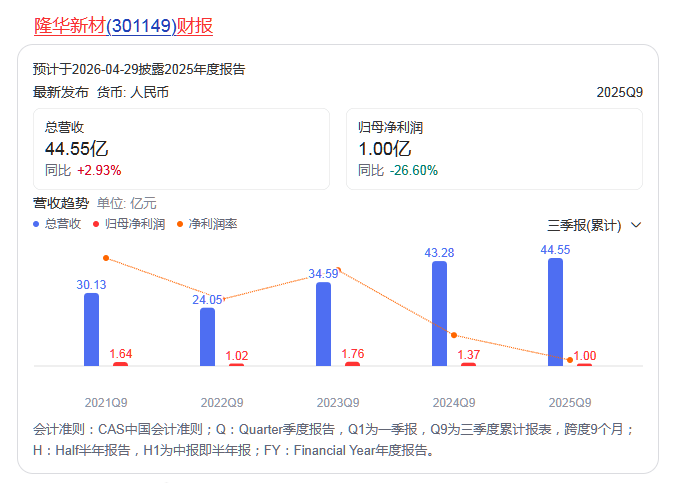Image resolution: width=674 pixels, height=483 pixels.
Task: Click the red 归母净利润 legend dot
Action: (x=96, y=224)
